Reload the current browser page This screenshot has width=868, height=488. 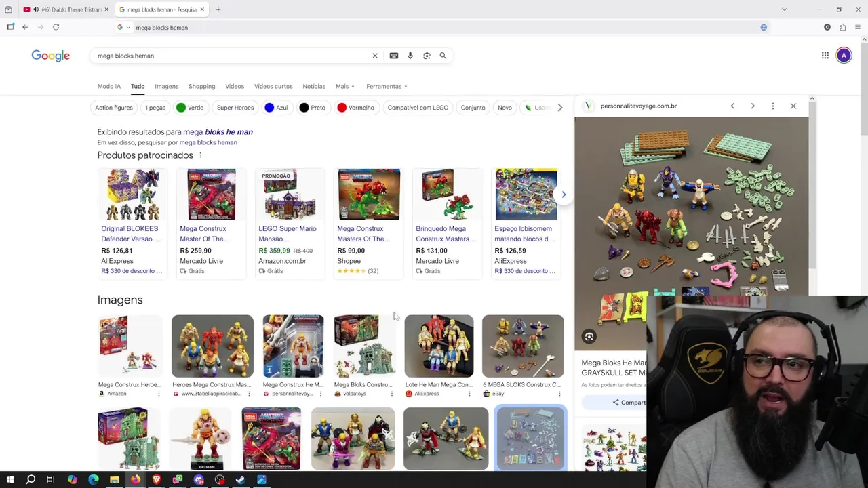tap(56, 27)
